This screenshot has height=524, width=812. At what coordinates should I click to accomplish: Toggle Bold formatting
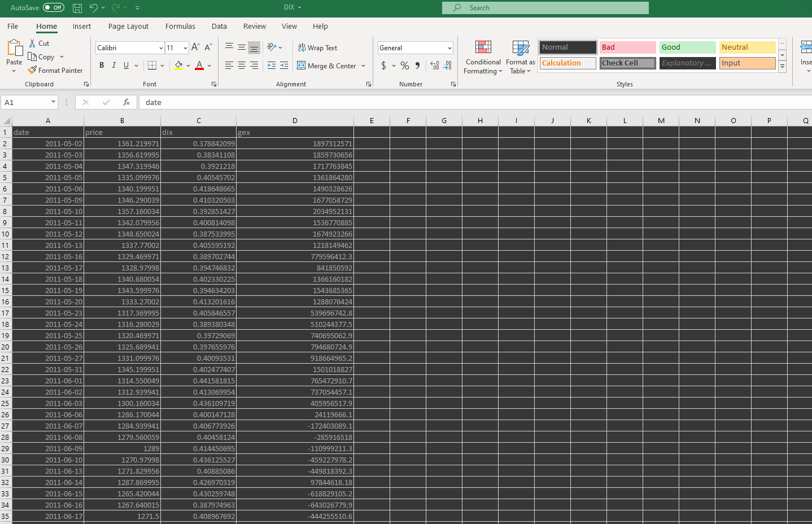[102, 65]
